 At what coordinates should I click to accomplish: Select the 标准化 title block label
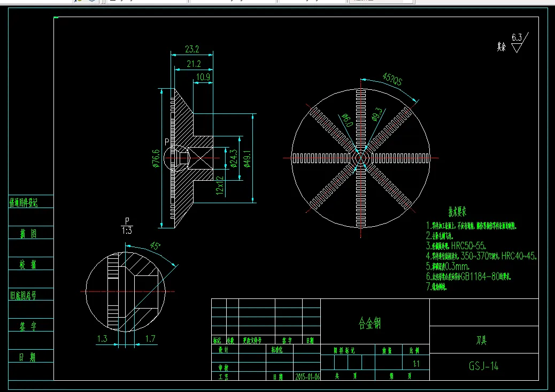click(x=277, y=350)
